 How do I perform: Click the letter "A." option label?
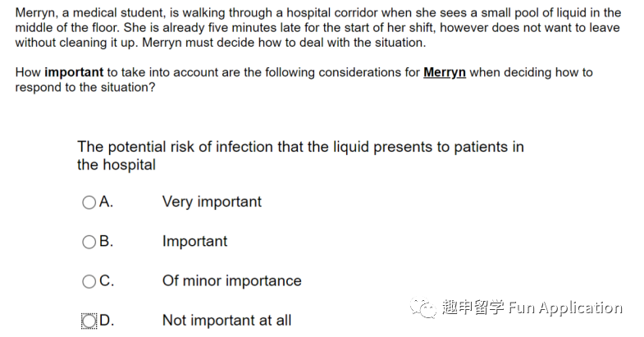pos(106,202)
